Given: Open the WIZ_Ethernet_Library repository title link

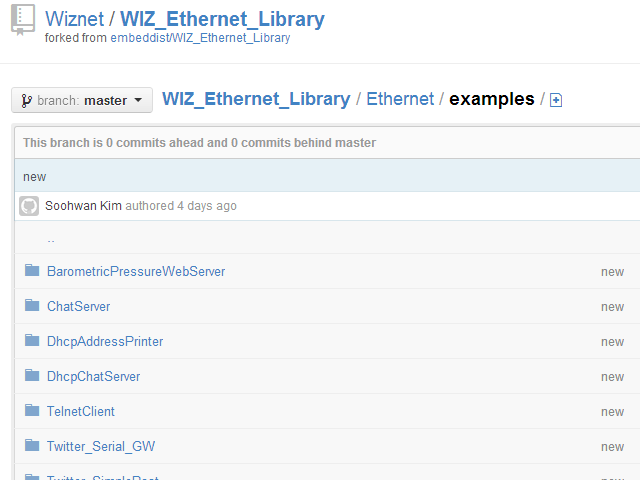Looking at the screenshot, I should click(x=222, y=19).
